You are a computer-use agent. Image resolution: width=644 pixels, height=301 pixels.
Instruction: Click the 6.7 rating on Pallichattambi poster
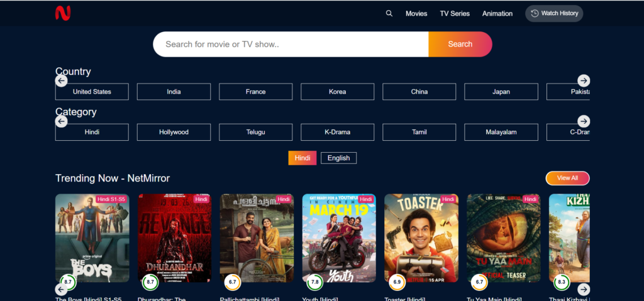(x=233, y=282)
